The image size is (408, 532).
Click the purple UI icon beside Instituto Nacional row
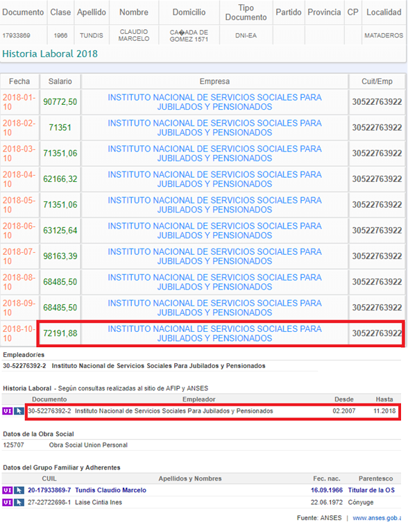tap(8, 411)
